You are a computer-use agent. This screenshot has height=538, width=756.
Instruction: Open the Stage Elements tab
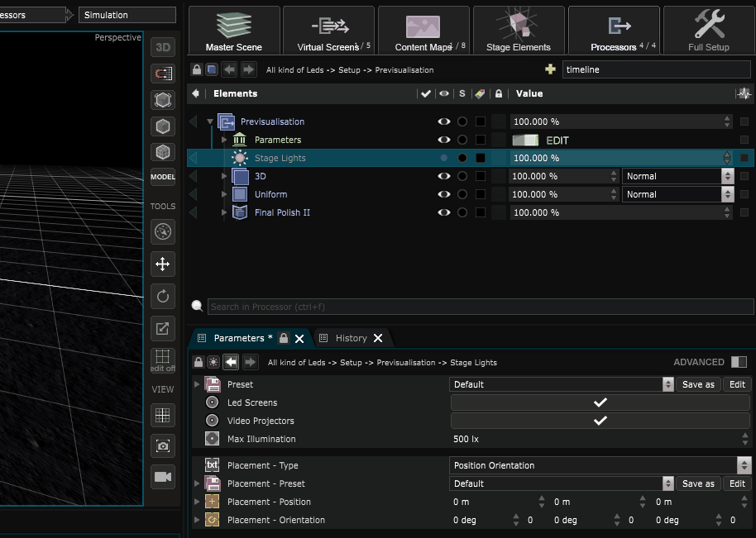click(x=519, y=30)
